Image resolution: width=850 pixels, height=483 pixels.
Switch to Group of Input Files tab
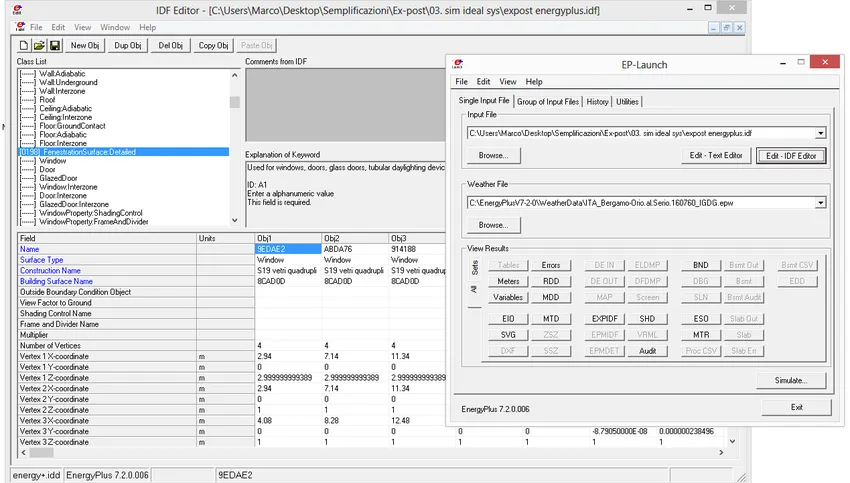548,101
